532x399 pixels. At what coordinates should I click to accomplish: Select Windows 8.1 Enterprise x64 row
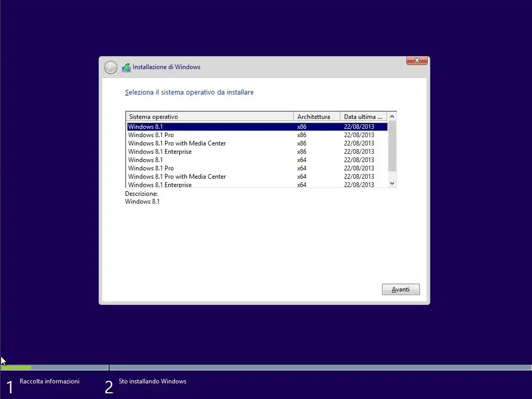pos(257,184)
